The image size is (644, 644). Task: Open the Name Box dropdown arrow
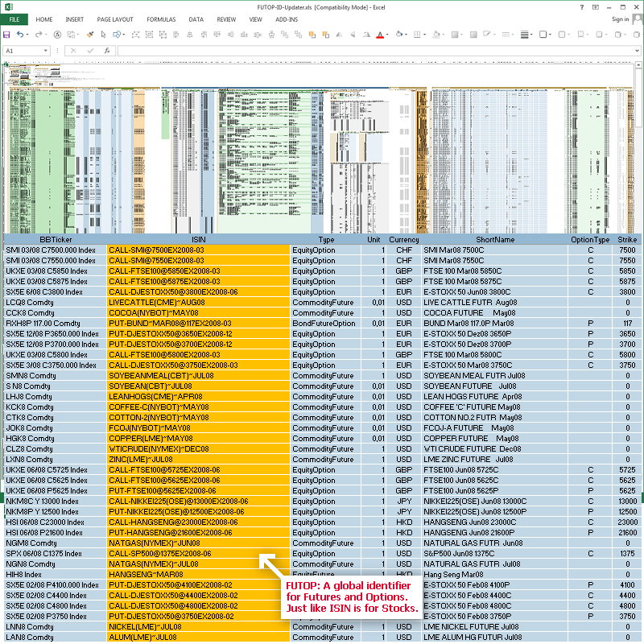click(46, 50)
